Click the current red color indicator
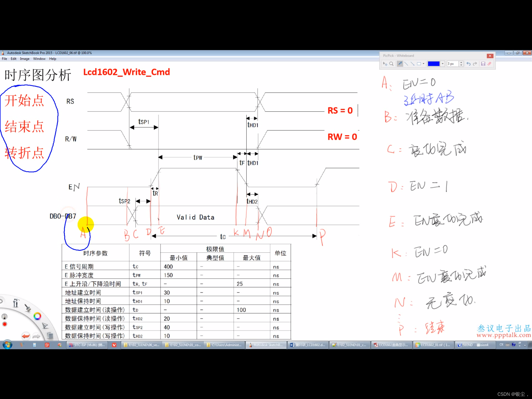Screen dimensions: 532x399 click(4, 324)
